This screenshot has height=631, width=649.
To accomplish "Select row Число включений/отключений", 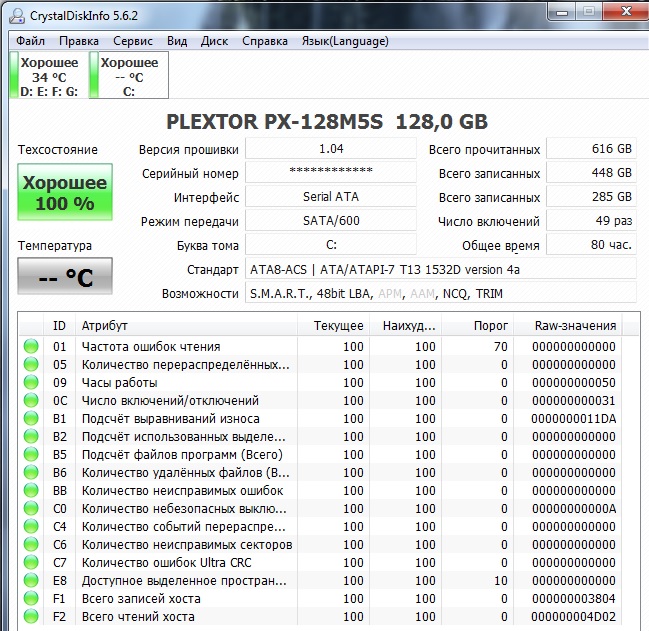I will 320,400.
